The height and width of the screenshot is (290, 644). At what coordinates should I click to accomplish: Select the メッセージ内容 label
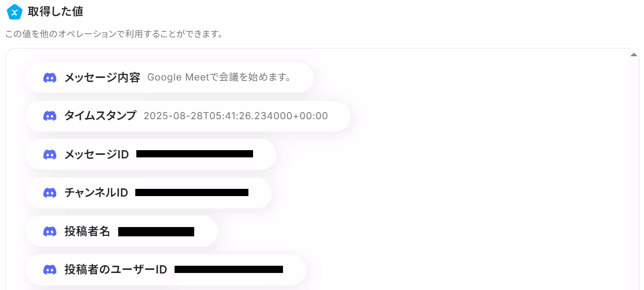click(x=102, y=78)
